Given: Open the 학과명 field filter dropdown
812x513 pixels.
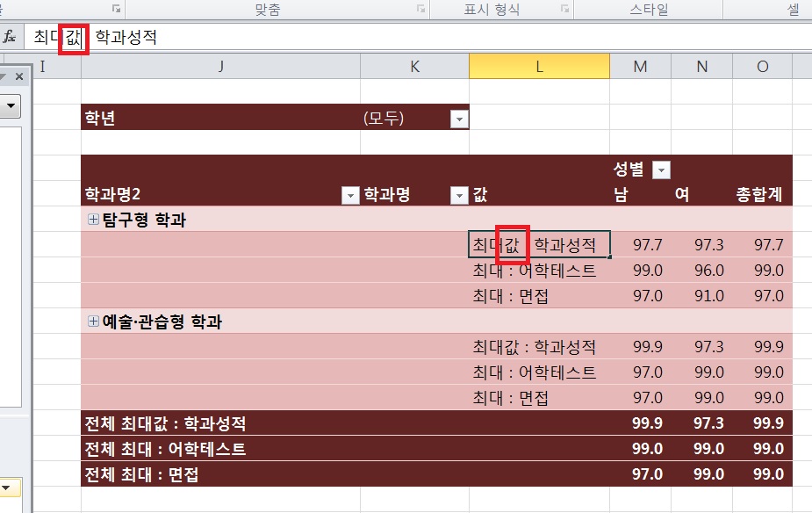Looking at the screenshot, I should (458, 195).
